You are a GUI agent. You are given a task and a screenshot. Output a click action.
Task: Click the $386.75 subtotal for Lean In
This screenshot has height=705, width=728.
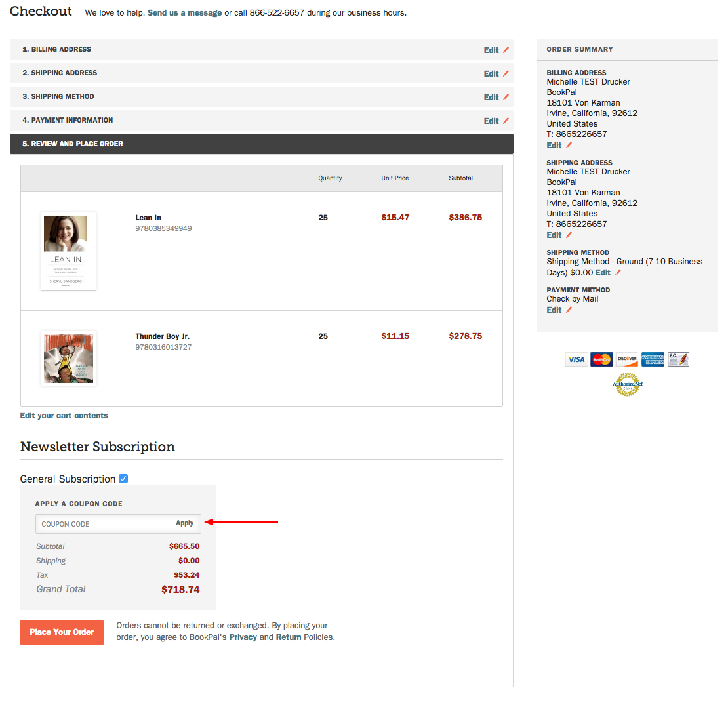pyautogui.click(x=465, y=217)
